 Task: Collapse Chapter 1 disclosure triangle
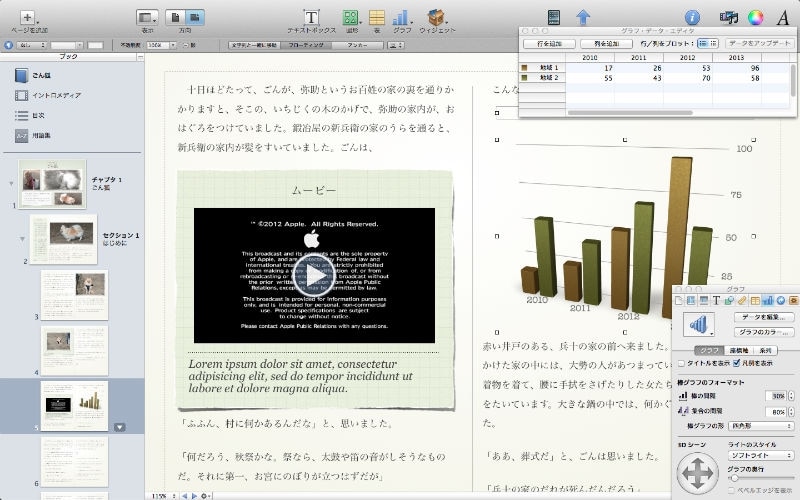[11, 183]
